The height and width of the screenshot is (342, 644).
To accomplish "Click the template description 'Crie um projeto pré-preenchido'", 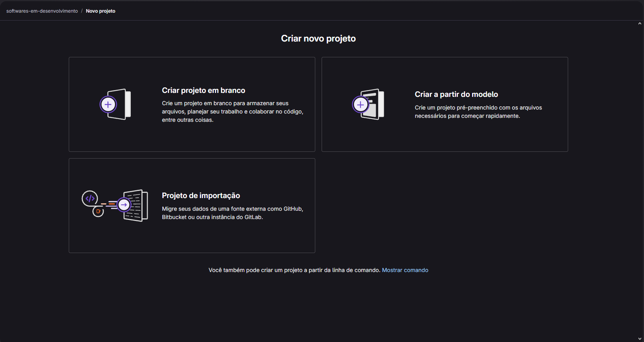I will [x=478, y=112].
